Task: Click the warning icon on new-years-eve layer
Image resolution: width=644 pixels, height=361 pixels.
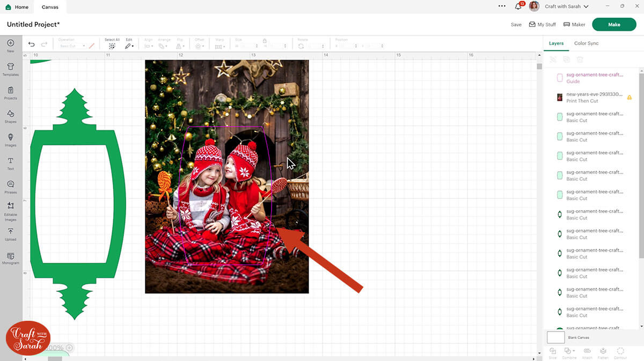Action: tap(630, 97)
